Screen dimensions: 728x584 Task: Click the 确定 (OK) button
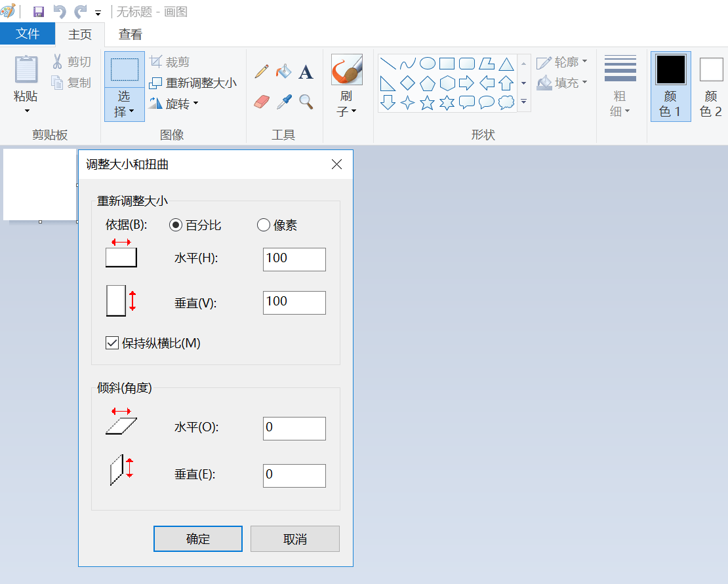(x=197, y=538)
